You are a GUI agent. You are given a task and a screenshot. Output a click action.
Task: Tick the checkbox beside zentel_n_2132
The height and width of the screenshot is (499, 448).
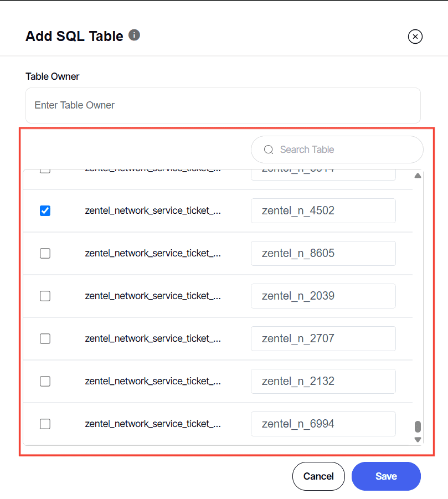point(45,381)
